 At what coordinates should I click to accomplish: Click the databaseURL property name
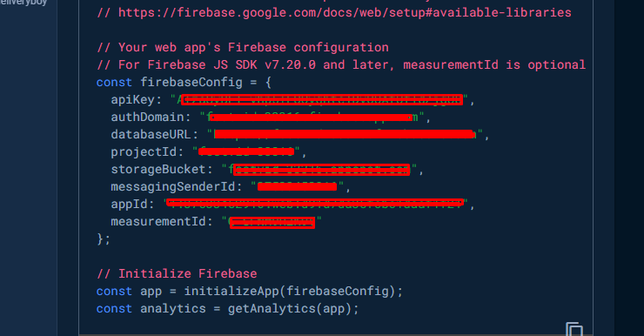[151, 135]
